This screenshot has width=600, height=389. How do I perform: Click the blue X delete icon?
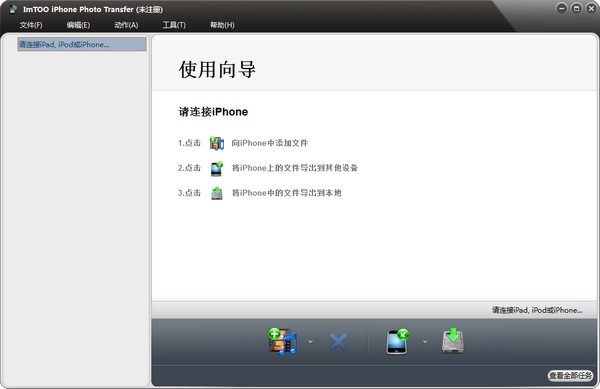pos(338,342)
